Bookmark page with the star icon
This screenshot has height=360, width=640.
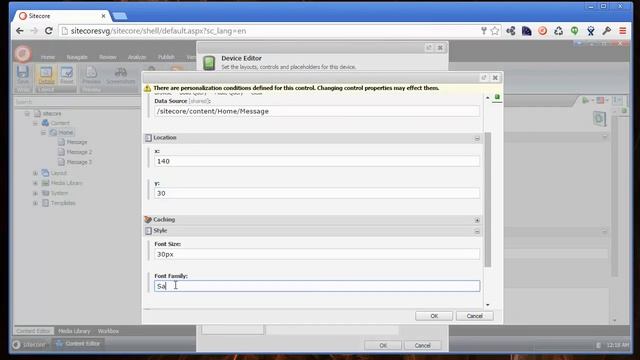tap(495, 31)
